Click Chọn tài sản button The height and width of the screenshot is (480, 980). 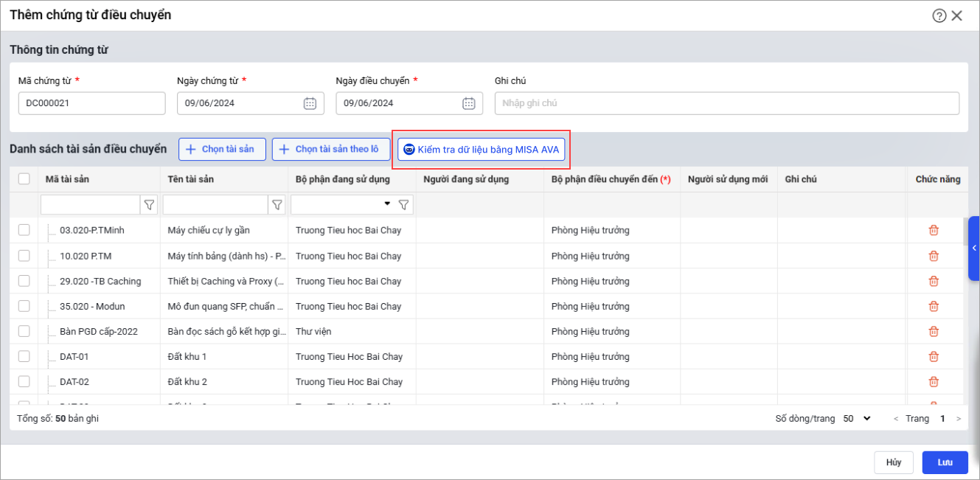click(x=222, y=149)
